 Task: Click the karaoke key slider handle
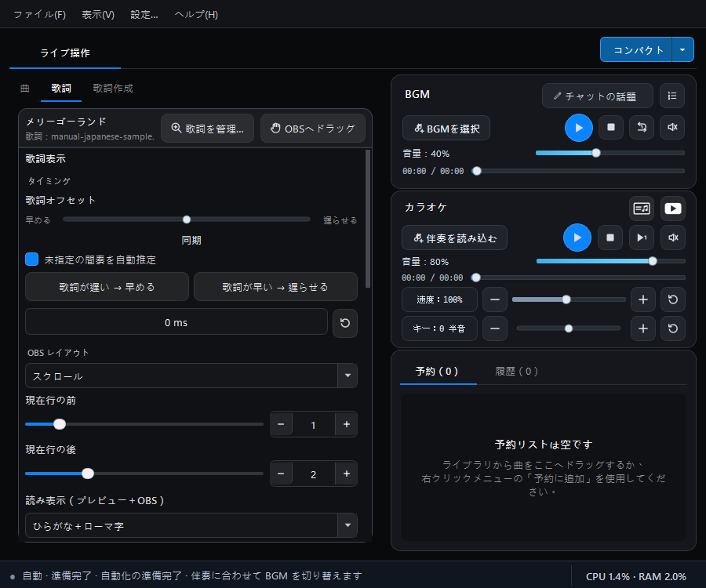tap(569, 328)
